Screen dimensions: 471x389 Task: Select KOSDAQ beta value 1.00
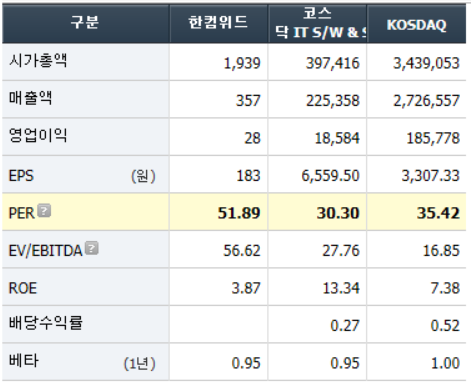click(445, 363)
